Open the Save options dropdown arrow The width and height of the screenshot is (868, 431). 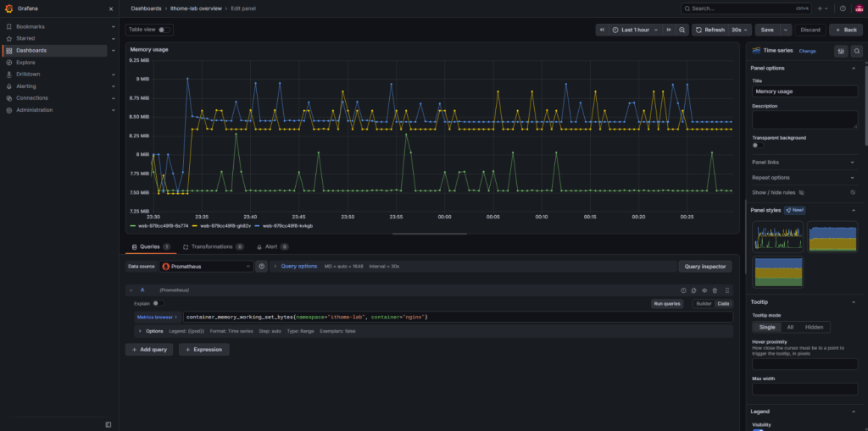point(786,30)
